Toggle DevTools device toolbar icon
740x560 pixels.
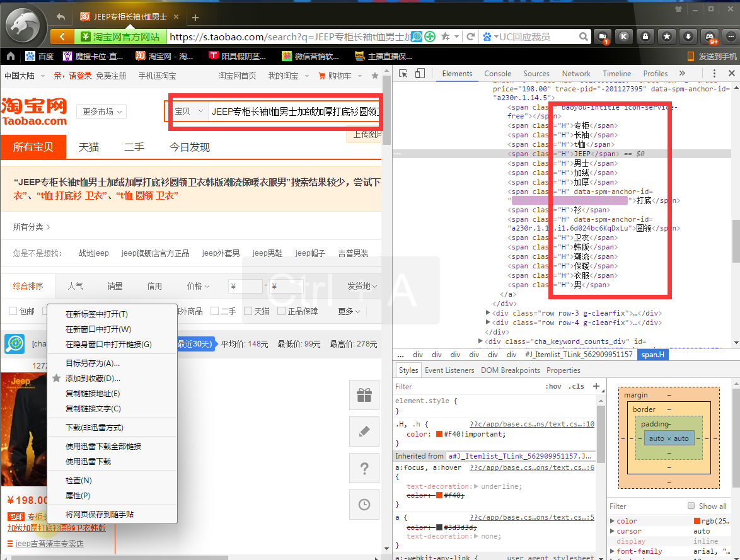click(420, 73)
